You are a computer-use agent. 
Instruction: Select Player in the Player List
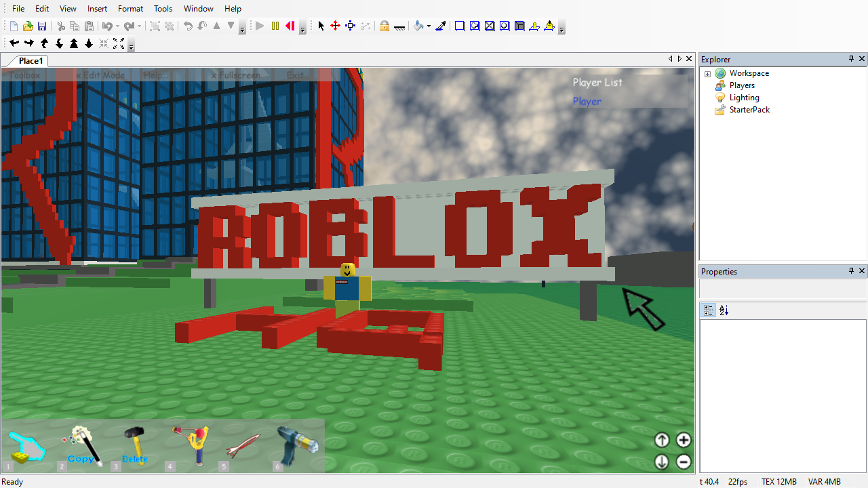pyautogui.click(x=587, y=102)
